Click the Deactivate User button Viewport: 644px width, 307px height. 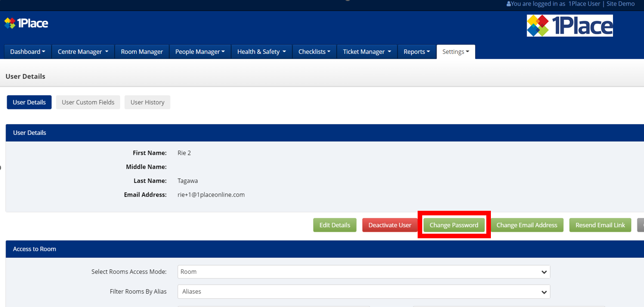coord(390,225)
